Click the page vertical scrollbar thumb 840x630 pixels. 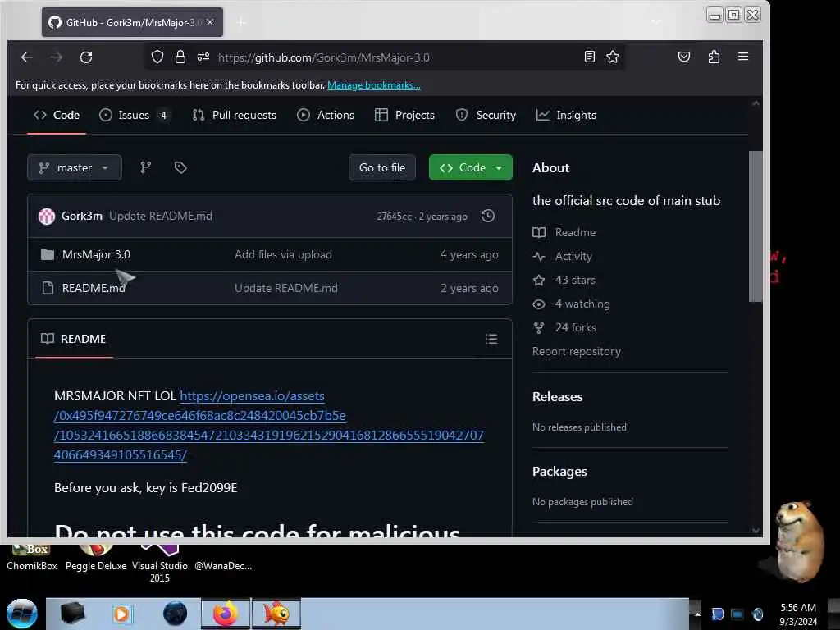[756, 226]
